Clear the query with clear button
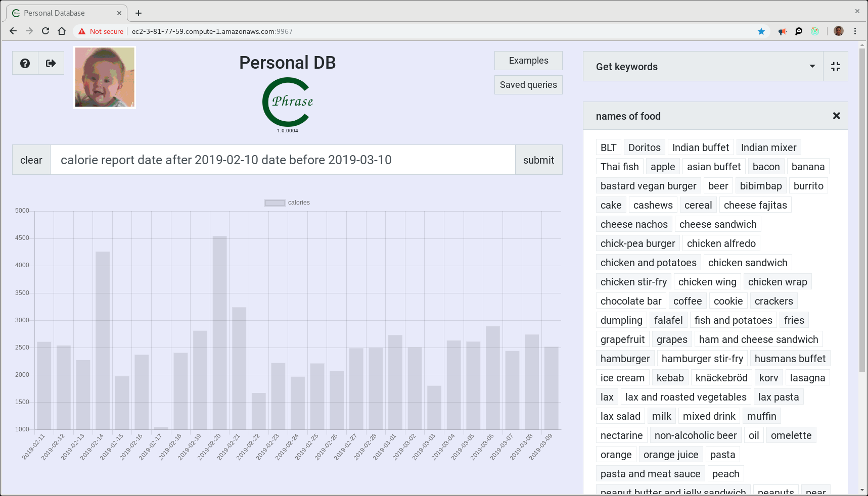868x496 pixels. [x=31, y=160]
